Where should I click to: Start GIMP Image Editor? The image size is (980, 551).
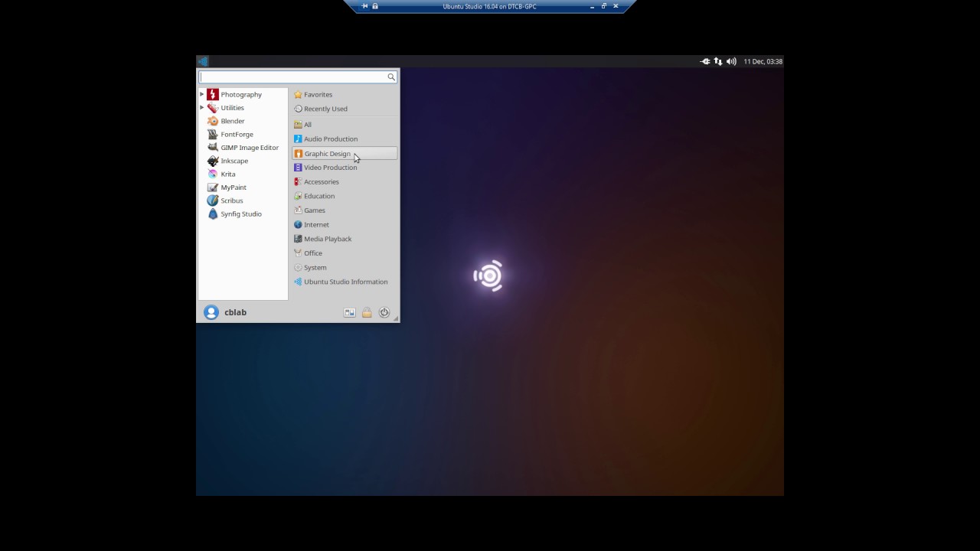pos(243,148)
